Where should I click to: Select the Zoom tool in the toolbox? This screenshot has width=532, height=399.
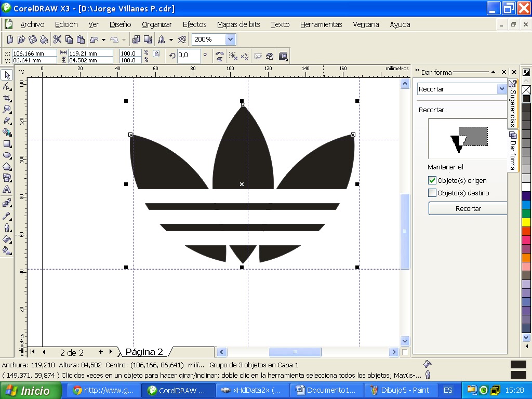[7, 109]
